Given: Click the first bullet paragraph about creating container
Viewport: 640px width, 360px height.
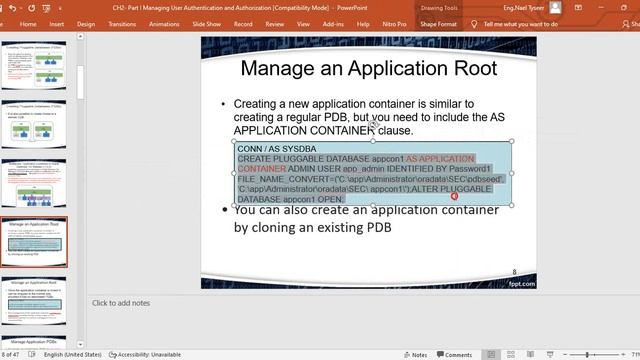Looking at the screenshot, I should [369, 117].
